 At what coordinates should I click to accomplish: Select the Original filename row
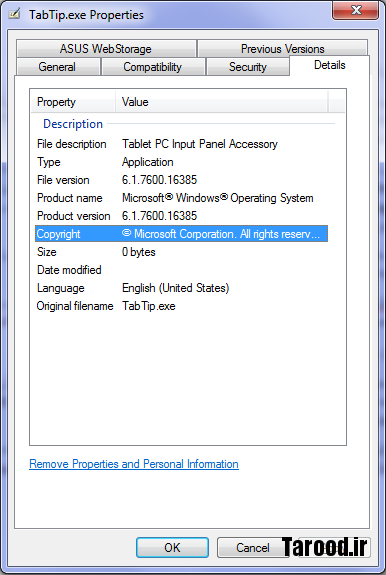181,306
